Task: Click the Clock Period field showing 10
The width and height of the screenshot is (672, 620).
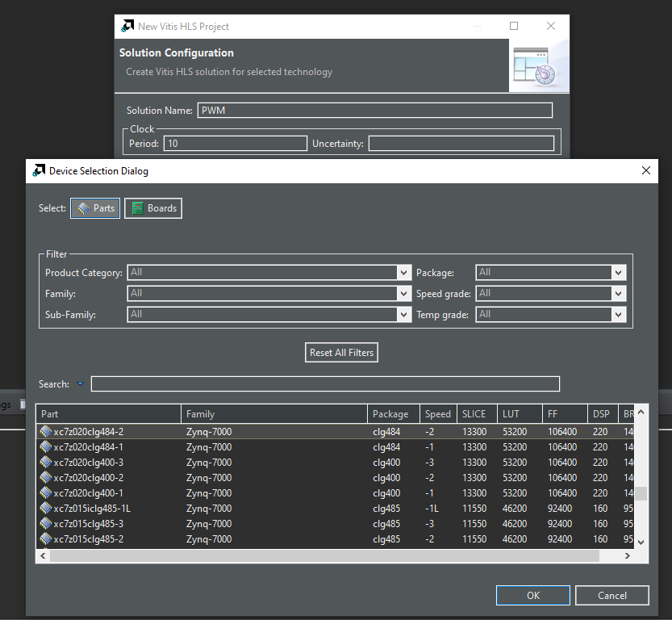Action: click(236, 143)
